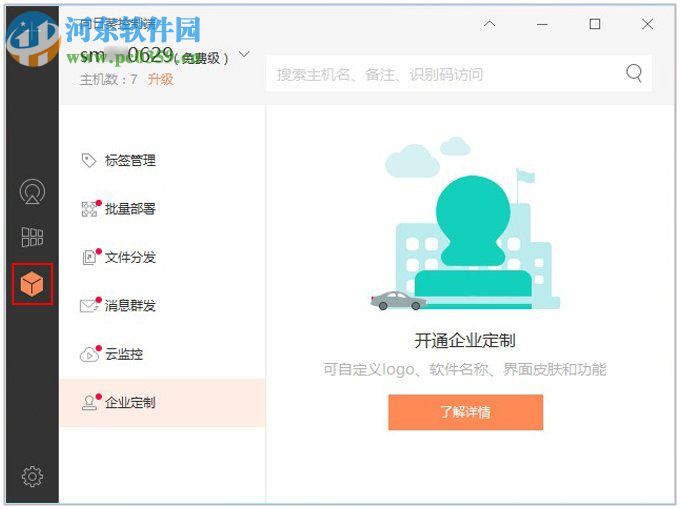
Task: Open 云监控 menu item
Action: point(163,354)
